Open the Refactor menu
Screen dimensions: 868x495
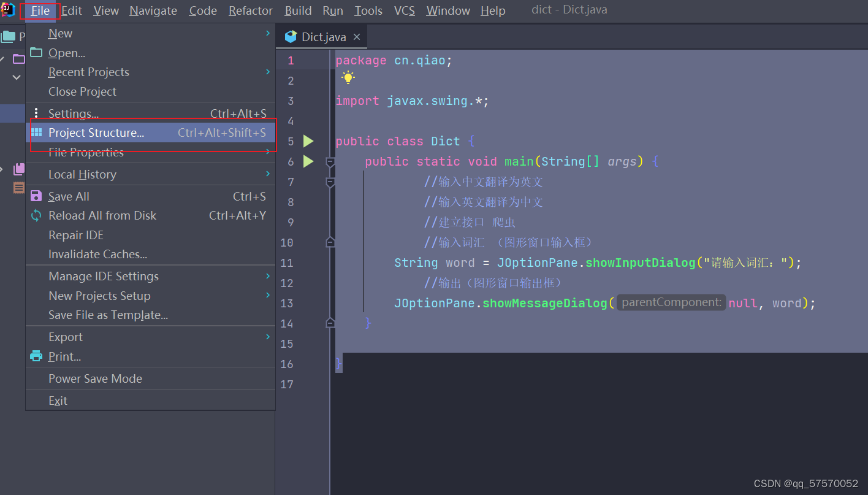click(251, 10)
